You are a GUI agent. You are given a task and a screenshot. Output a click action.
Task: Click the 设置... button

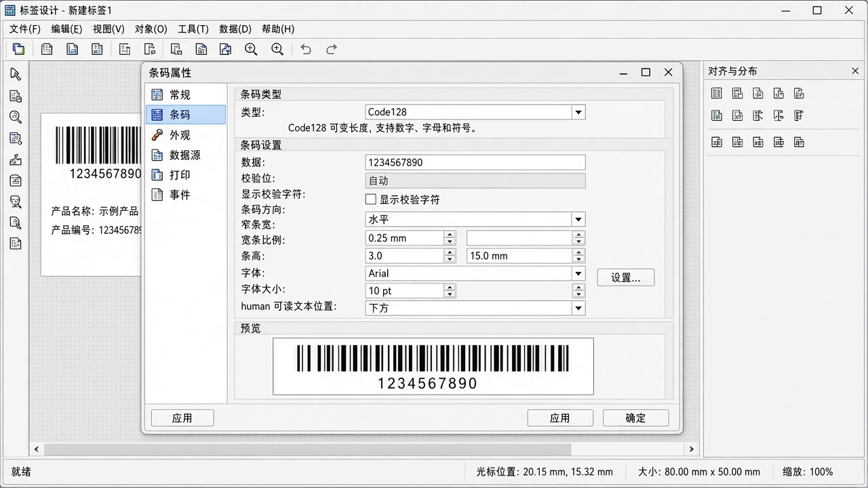pyautogui.click(x=626, y=278)
